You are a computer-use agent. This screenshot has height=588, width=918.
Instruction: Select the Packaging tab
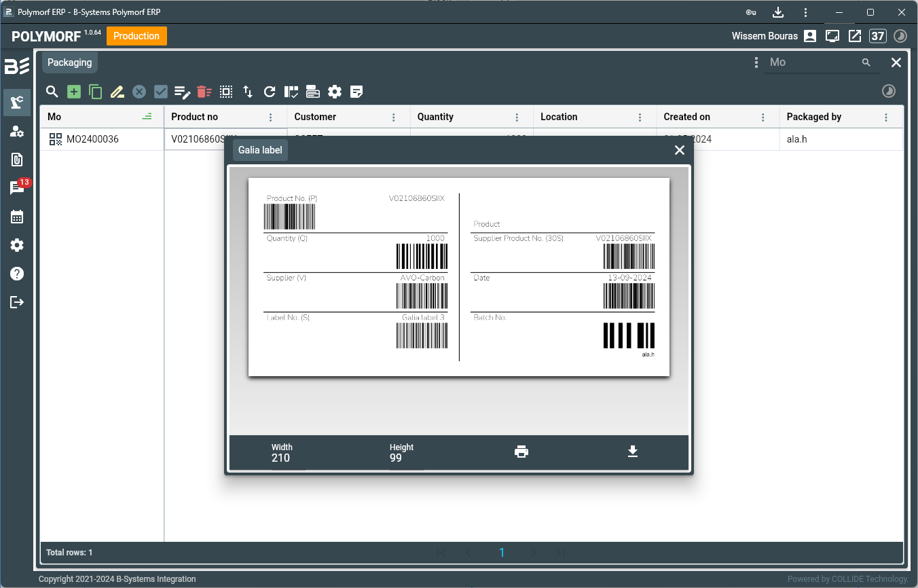(70, 62)
